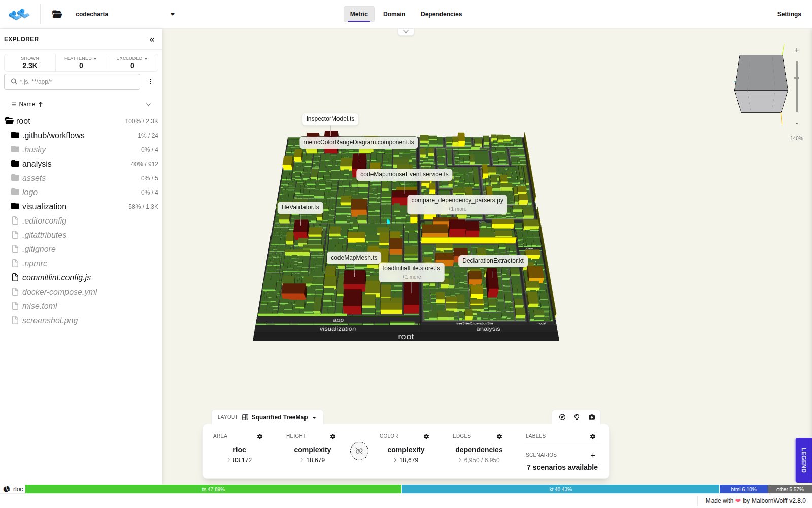The image size is (812, 508).
Task: Click the lightbulb presentation mode icon
Action: click(577, 417)
